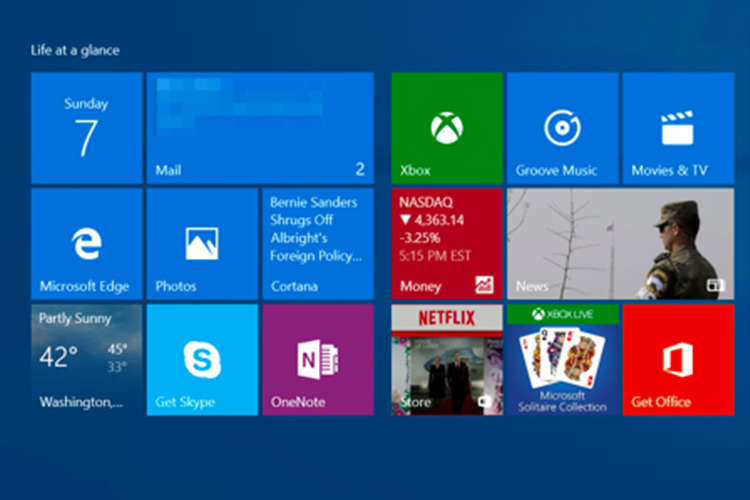
Task: Launch Microsoft Edge from its tile
Action: pos(87,244)
